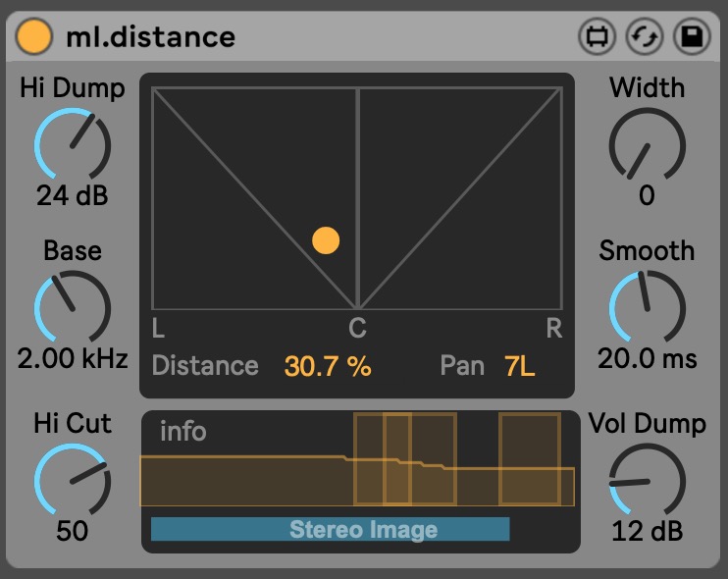Click the orange position dot in XY pad

326,240
